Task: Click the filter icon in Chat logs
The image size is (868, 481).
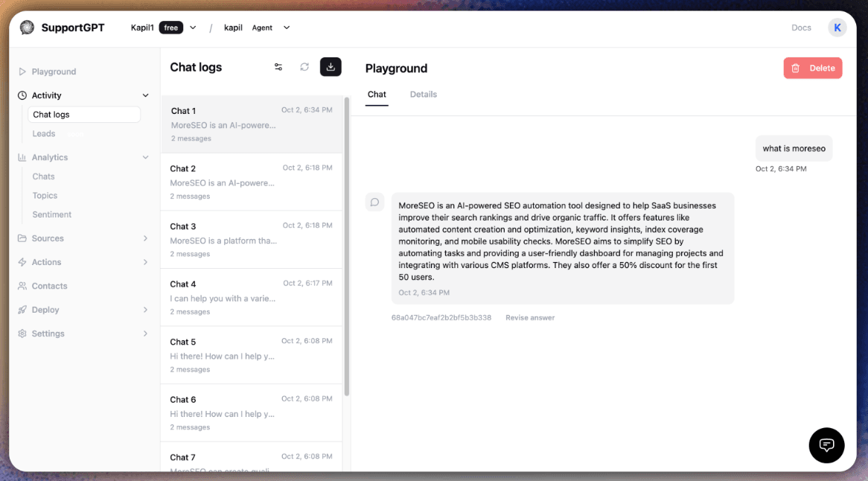Action: coord(278,67)
